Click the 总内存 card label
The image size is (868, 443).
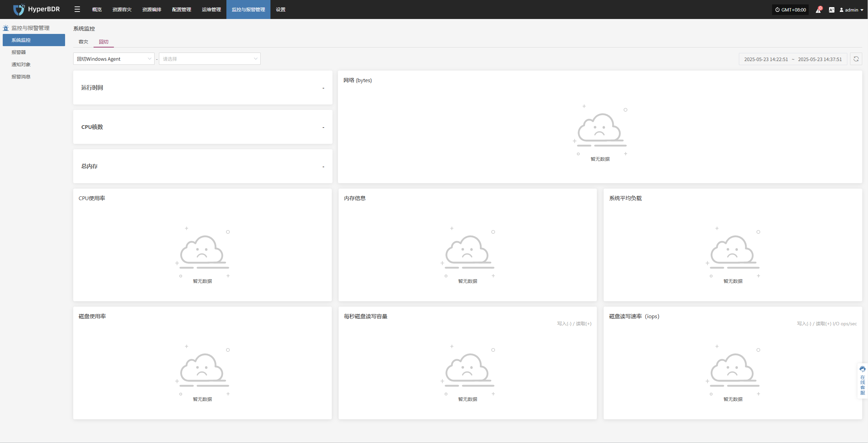[89, 166]
